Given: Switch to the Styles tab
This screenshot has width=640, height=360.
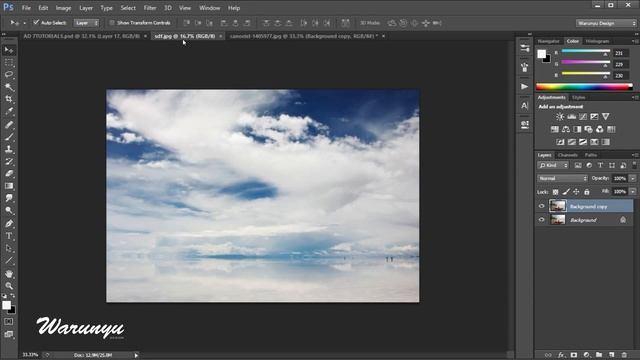Looking at the screenshot, I should pos(578,98).
